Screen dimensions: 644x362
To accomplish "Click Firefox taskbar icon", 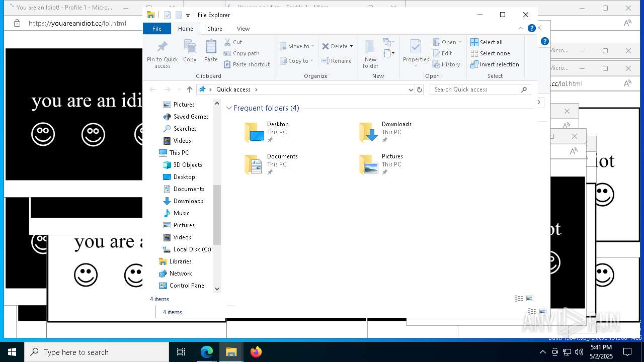I will [x=256, y=352].
